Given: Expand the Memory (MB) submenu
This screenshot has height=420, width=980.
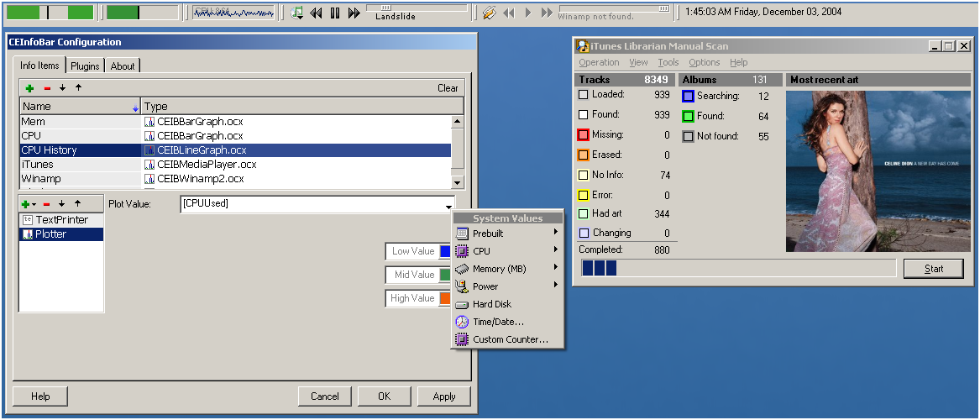Looking at the screenshot, I should tap(508, 269).
